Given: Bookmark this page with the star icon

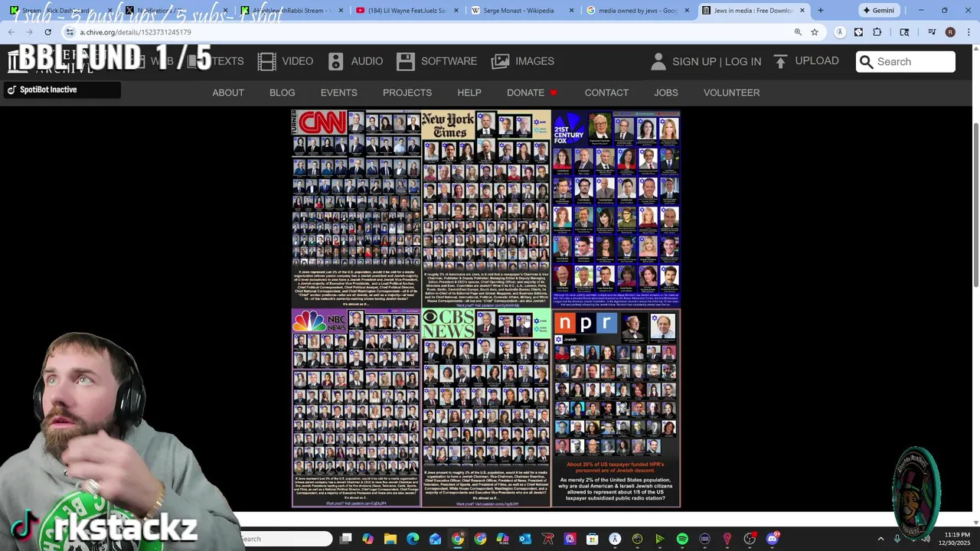Looking at the screenshot, I should (x=815, y=32).
